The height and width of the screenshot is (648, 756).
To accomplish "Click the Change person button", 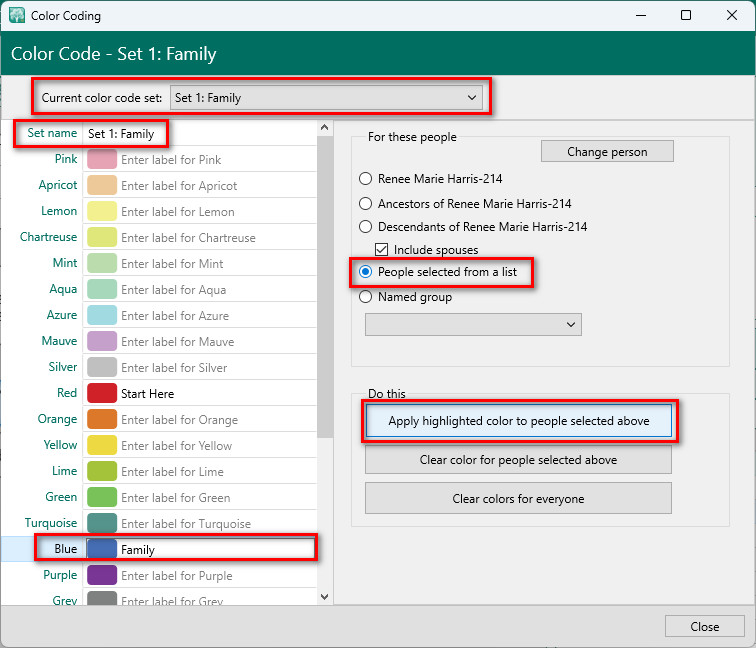I will point(607,151).
